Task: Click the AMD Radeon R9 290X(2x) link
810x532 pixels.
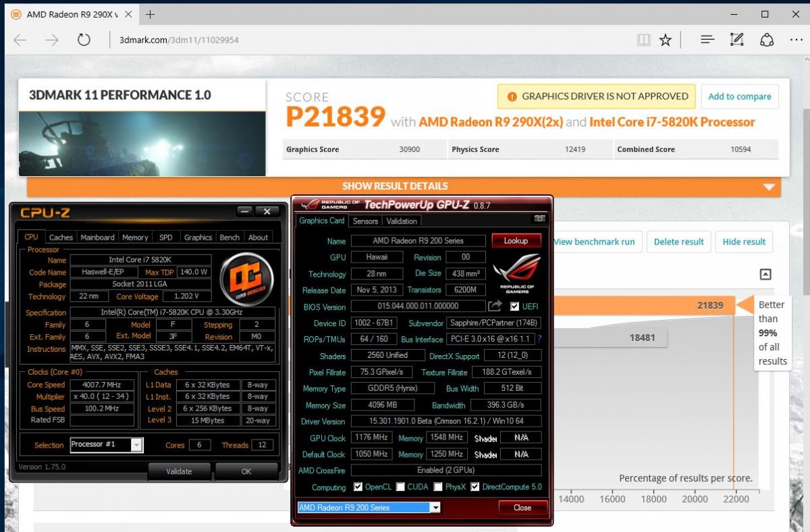Action: click(491, 122)
